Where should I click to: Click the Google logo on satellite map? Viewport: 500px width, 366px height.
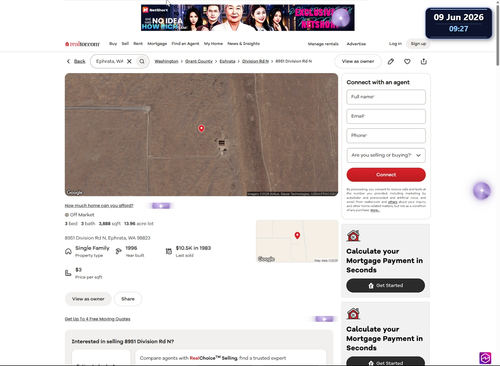(x=74, y=193)
